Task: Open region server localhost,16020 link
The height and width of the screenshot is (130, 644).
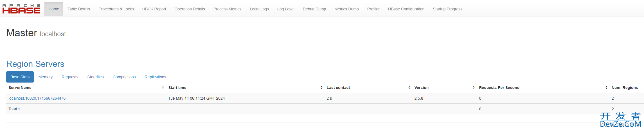Action: (37, 98)
